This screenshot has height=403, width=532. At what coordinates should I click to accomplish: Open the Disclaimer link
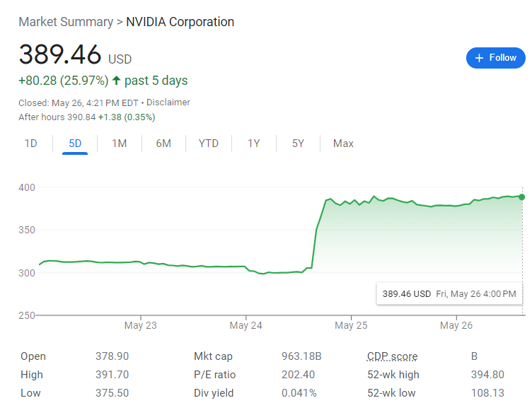coord(168,103)
